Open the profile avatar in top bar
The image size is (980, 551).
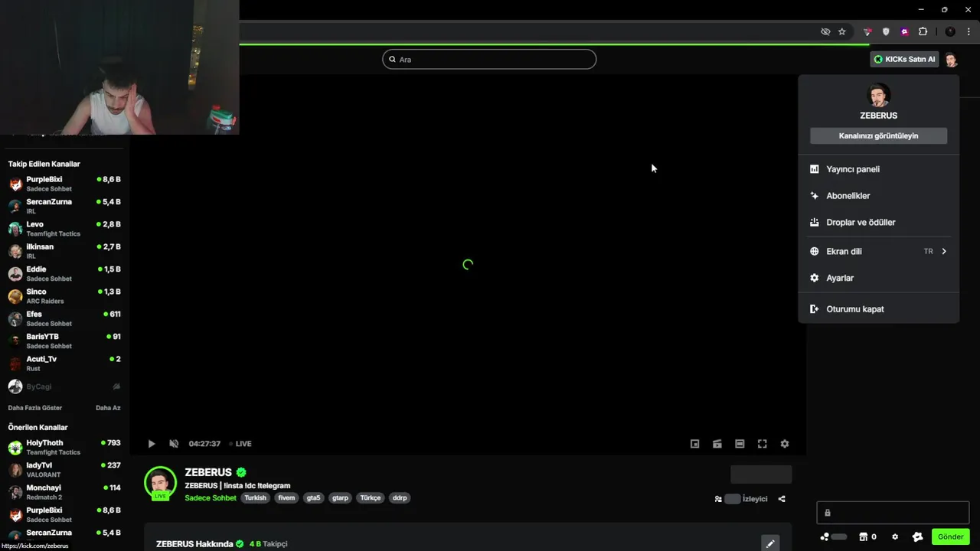(x=951, y=59)
